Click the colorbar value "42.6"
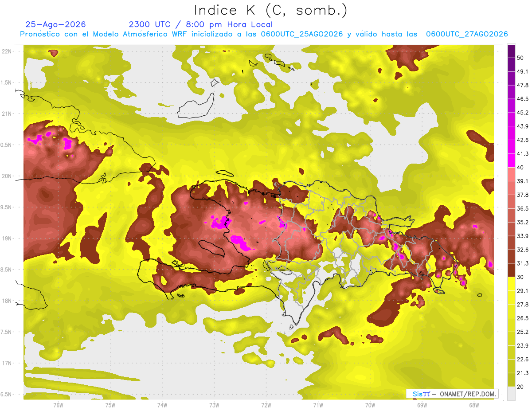Image resolution: width=532 pixels, height=411 pixels. click(523, 140)
